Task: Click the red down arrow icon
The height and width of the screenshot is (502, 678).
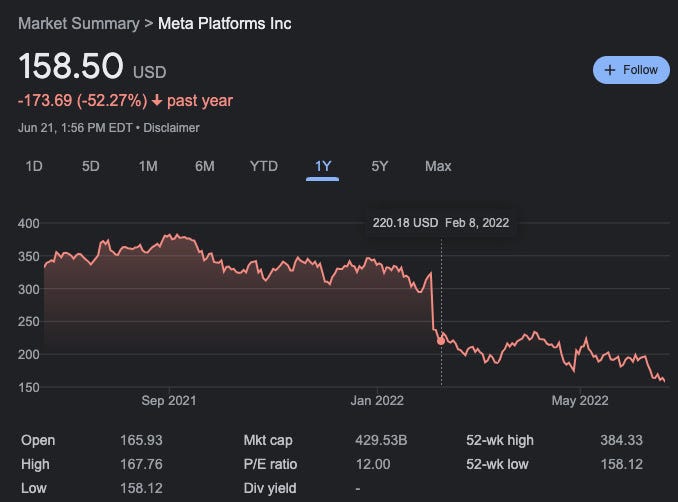Action: [157, 101]
